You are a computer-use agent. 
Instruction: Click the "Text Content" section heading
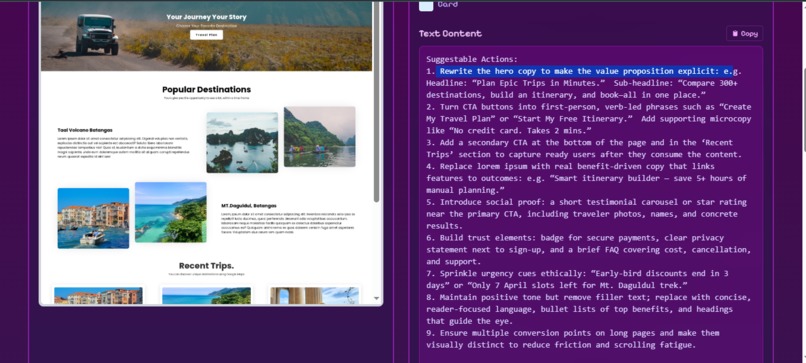pos(450,33)
